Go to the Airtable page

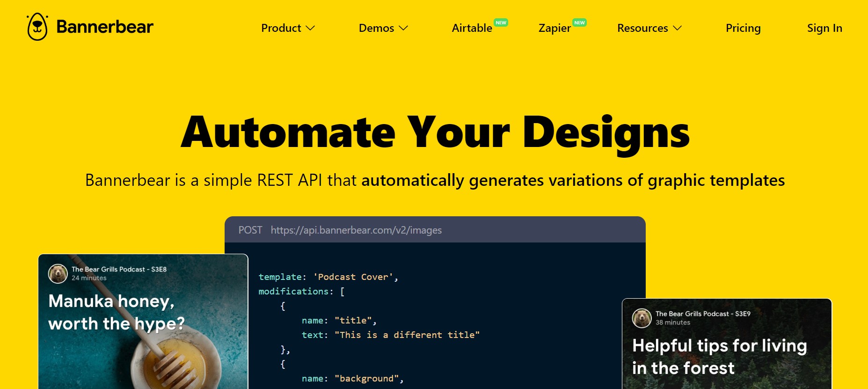472,28
